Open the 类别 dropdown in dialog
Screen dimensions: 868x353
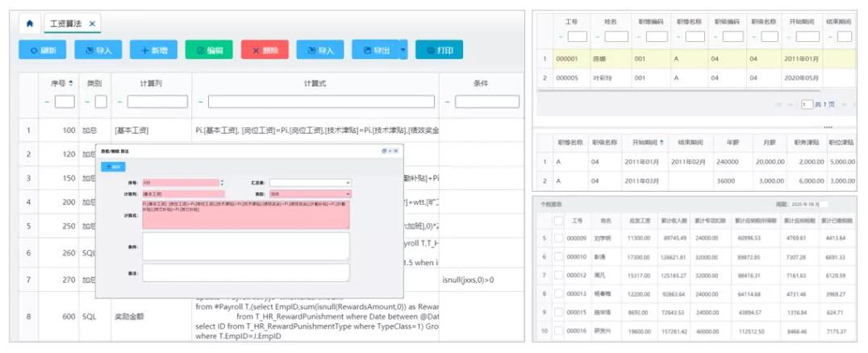pos(310,194)
